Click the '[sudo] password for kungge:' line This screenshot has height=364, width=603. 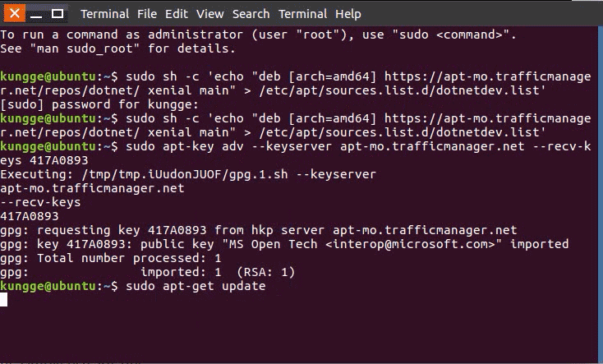[x=99, y=104]
